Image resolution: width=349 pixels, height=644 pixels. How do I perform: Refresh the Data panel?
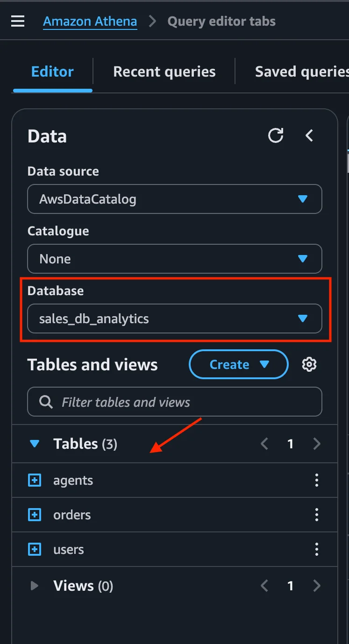276,136
